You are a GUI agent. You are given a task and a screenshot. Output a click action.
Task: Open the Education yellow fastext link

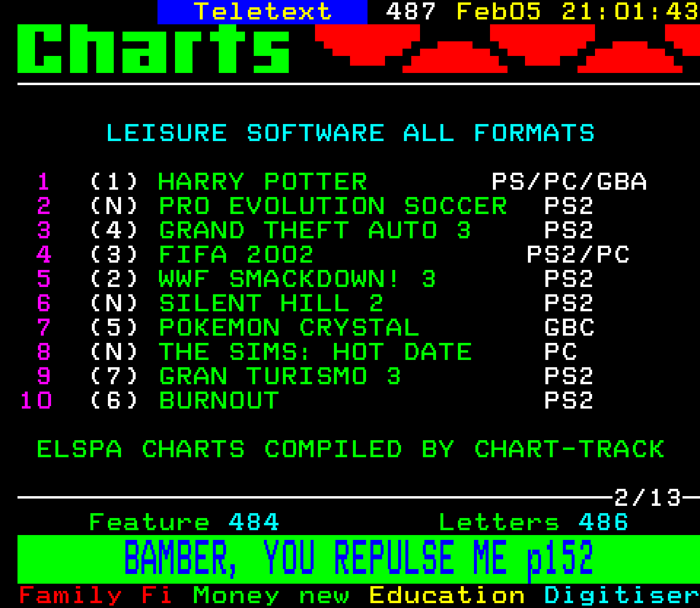pos(447,595)
